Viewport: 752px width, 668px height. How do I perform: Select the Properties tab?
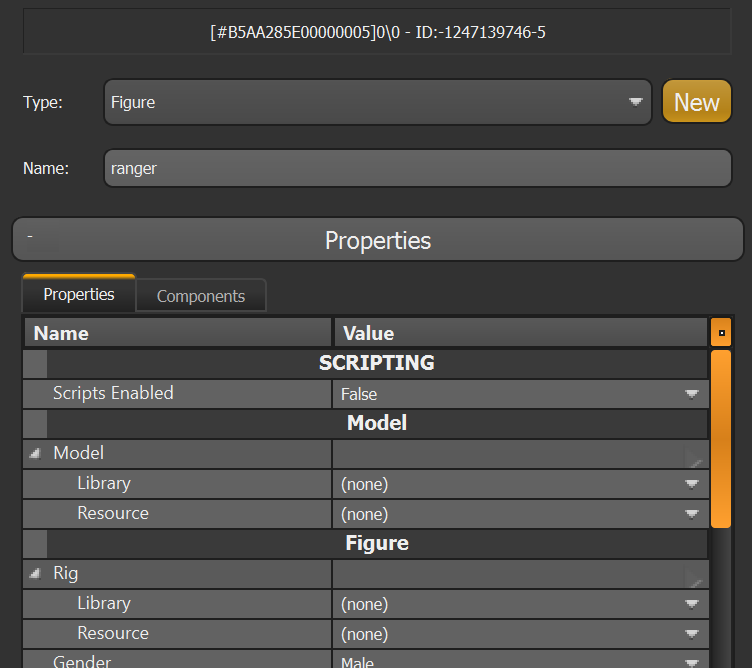(x=79, y=295)
